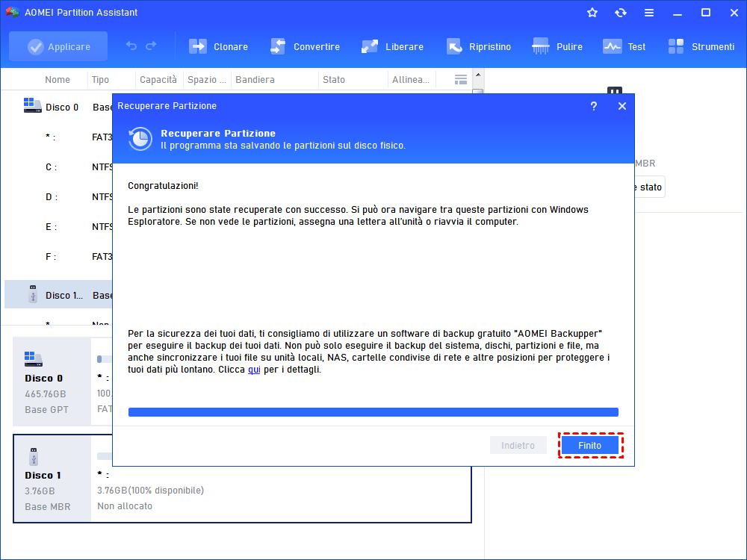747x560 pixels.
Task: Select the E: partition row
Action: (58, 227)
